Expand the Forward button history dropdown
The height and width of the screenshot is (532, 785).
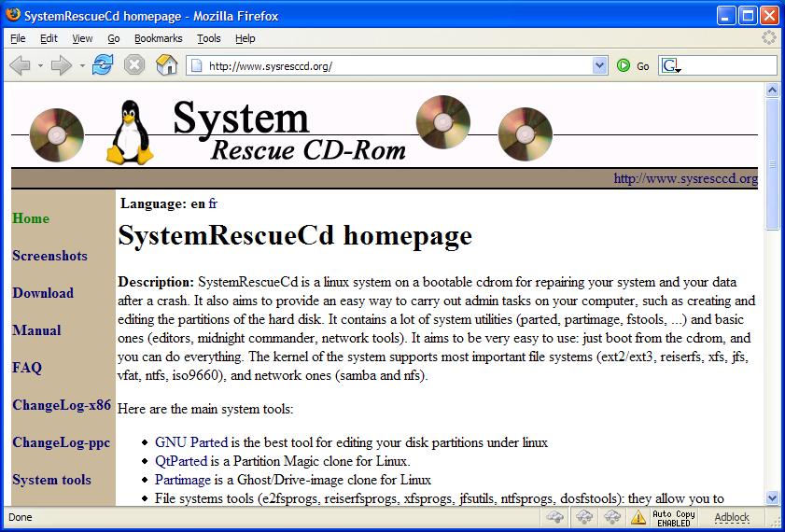(x=82, y=65)
